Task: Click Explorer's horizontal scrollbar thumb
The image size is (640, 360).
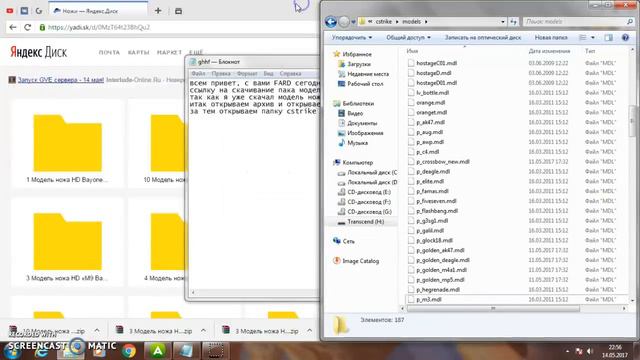Action: 493,309
